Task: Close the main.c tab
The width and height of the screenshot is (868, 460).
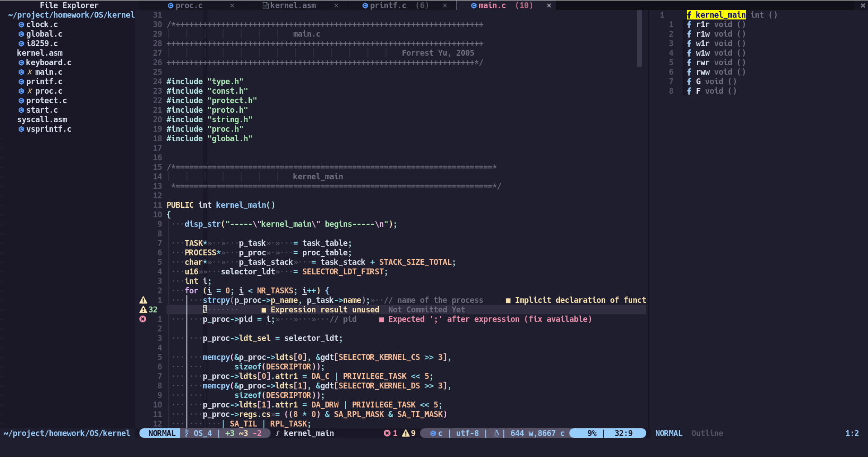Action: pos(549,5)
